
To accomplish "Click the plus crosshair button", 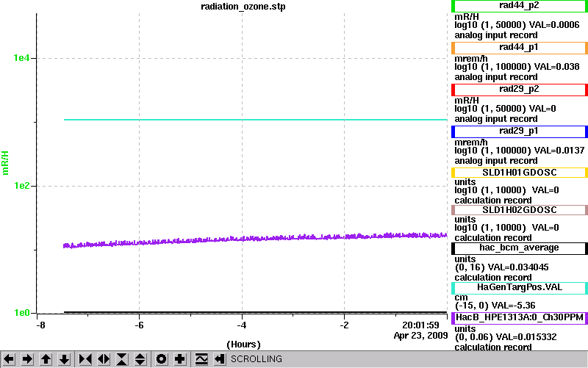I will coord(180,359).
